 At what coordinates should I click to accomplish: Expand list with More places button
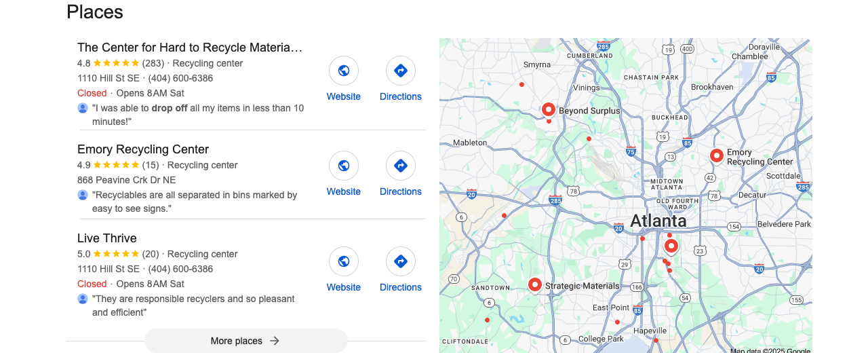point(246,341)
